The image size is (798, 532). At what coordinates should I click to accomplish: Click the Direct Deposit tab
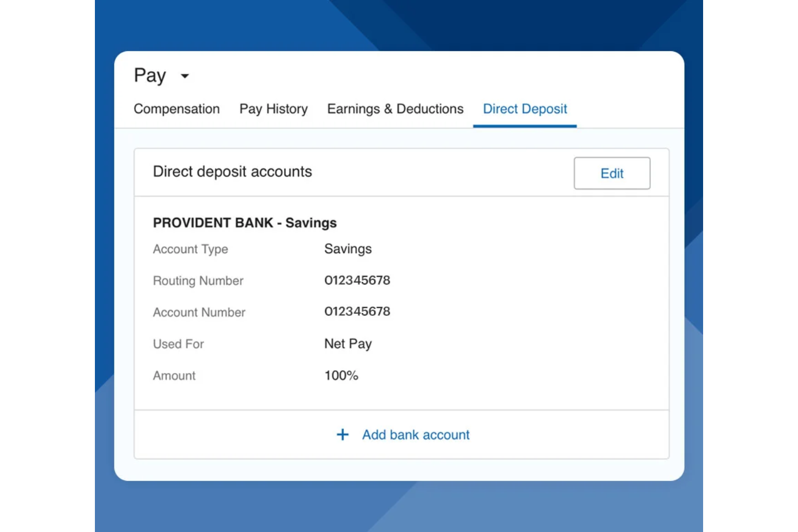(525, 109)
